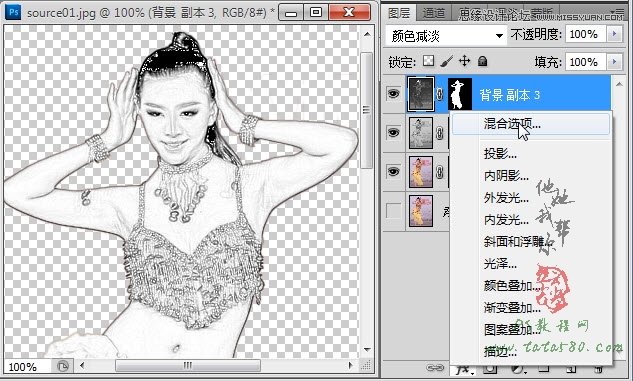The width and height of the screenshot is (633, 381).
Task: Click canvas horizontal scrollbar thumb
Action: pyautogui.click(x=188, y=366)
